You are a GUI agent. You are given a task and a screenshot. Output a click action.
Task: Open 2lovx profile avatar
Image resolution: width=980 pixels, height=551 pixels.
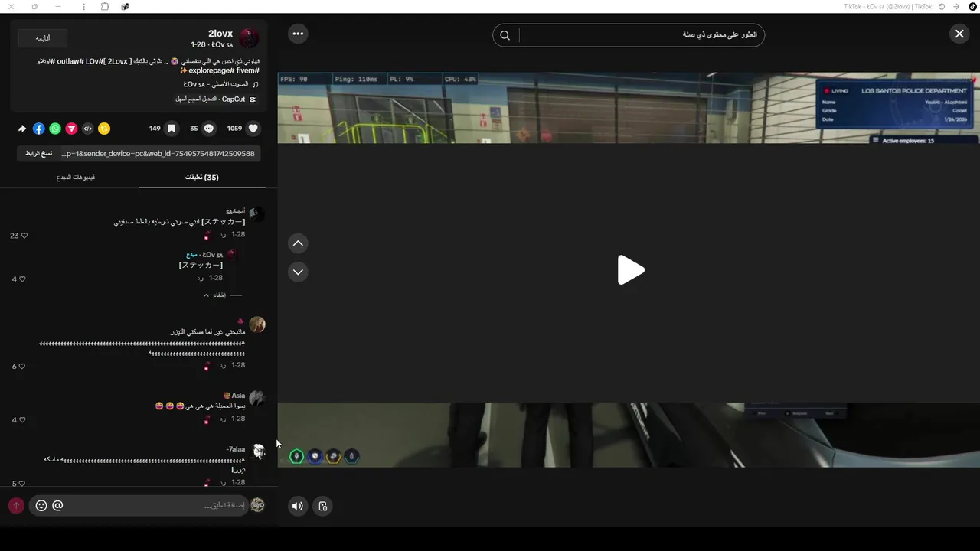pyautogui.click(x=250, y=39)
